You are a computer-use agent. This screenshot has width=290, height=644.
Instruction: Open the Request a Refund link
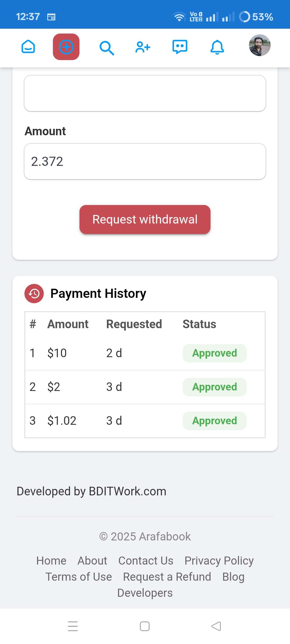coord(167,577)
